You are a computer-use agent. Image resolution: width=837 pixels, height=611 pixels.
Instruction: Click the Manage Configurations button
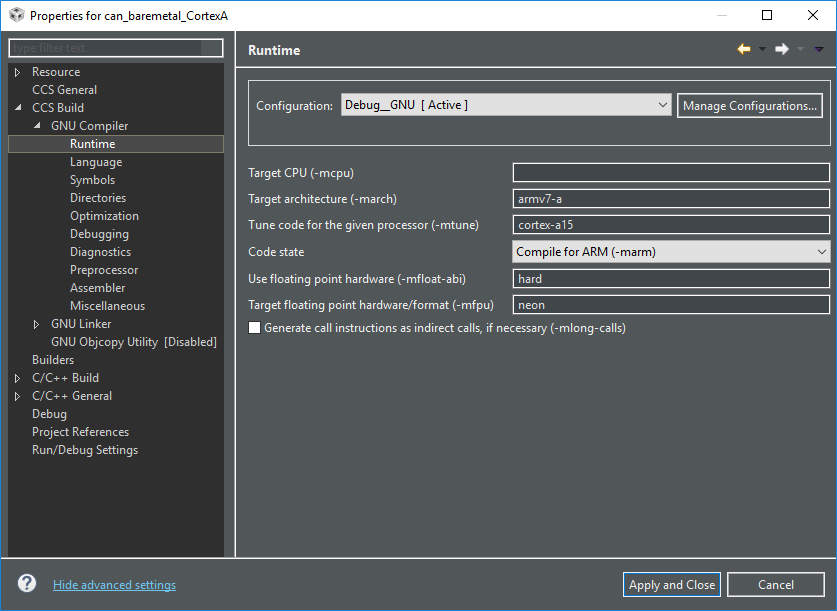750,106
